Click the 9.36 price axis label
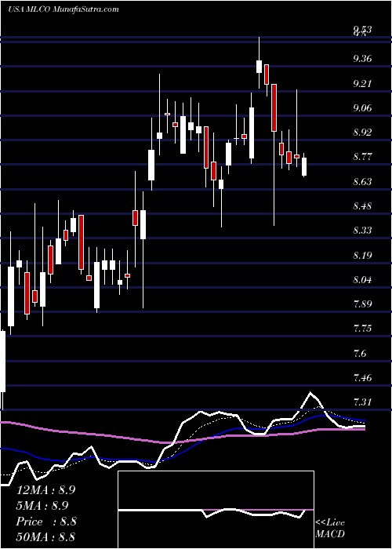The width and height of the screenshot is (392, 549). click(363, 59)
